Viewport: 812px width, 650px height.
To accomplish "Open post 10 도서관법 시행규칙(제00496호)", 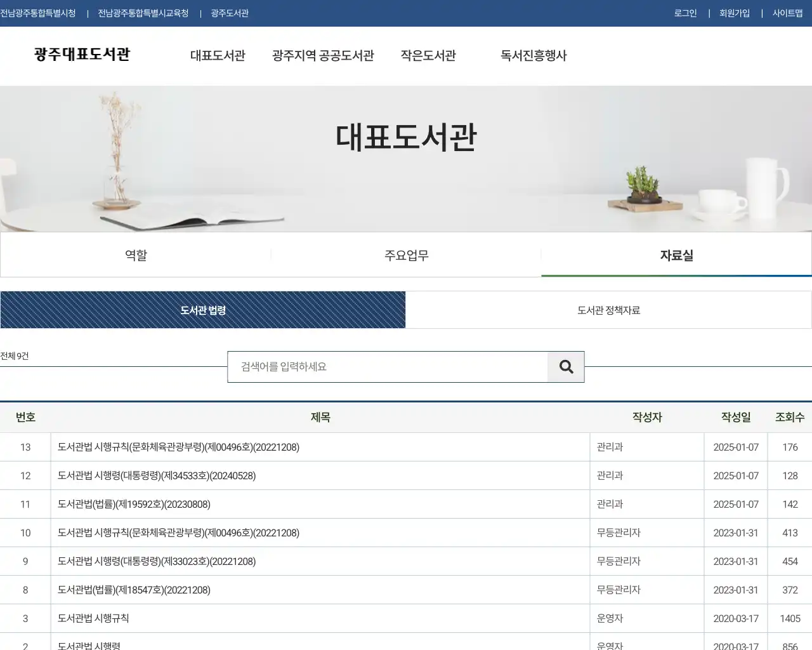I will (x=178, y=533).
